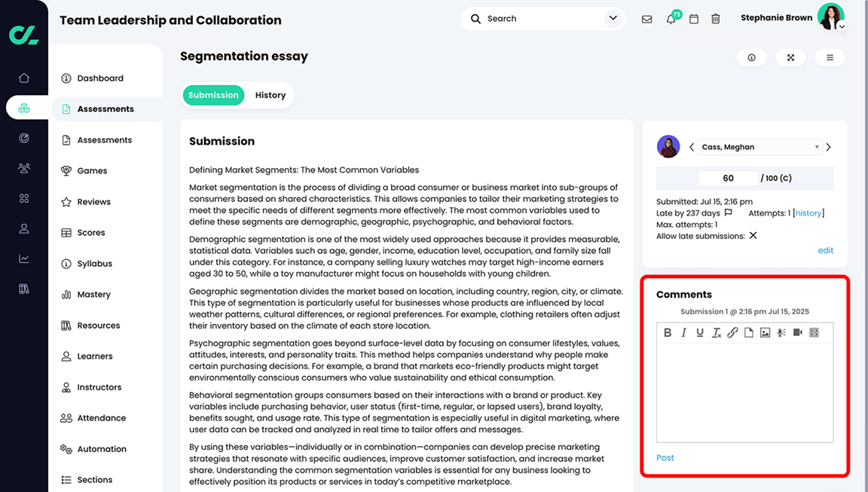Open Dashboard in the side menu
This screenshot has height=492, width=868.
click(x=100, y=78)
